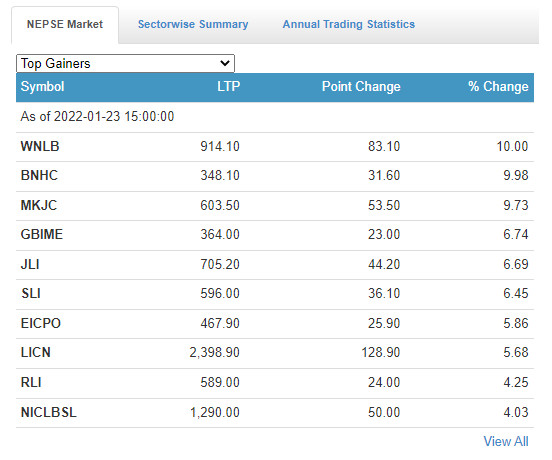Click GBIME's percent change 6.74
552x460 pixels.
point(516,234)
